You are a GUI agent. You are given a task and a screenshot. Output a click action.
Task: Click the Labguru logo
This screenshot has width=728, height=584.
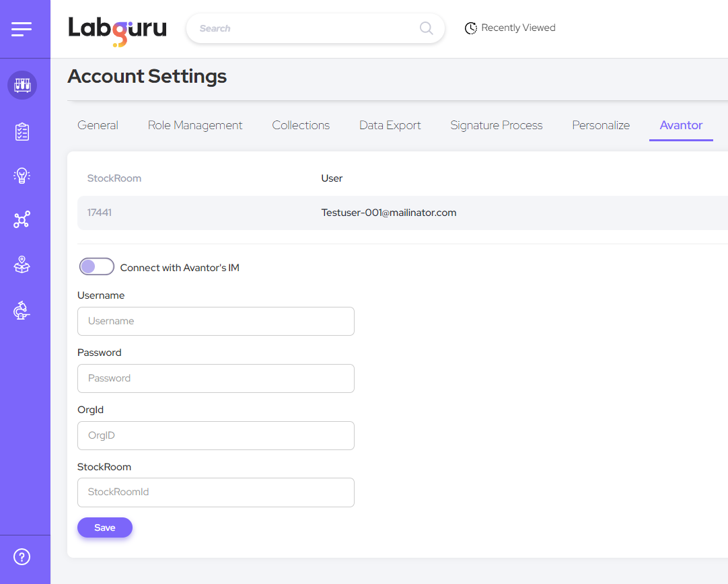[117, 30]
